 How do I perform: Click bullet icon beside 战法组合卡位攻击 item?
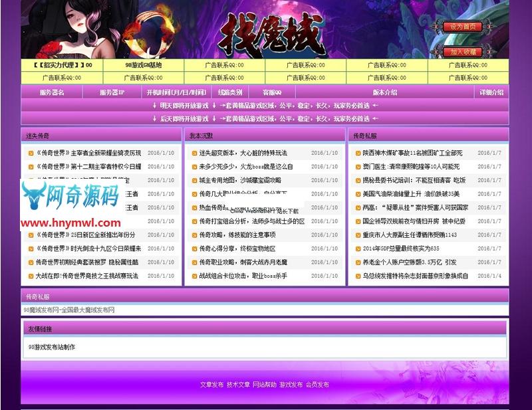coord(194,274)
